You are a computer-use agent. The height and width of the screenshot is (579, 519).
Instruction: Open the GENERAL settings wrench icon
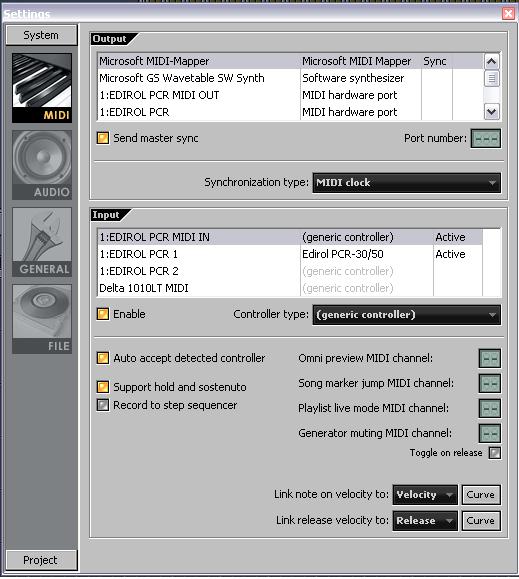click(42, 242)
